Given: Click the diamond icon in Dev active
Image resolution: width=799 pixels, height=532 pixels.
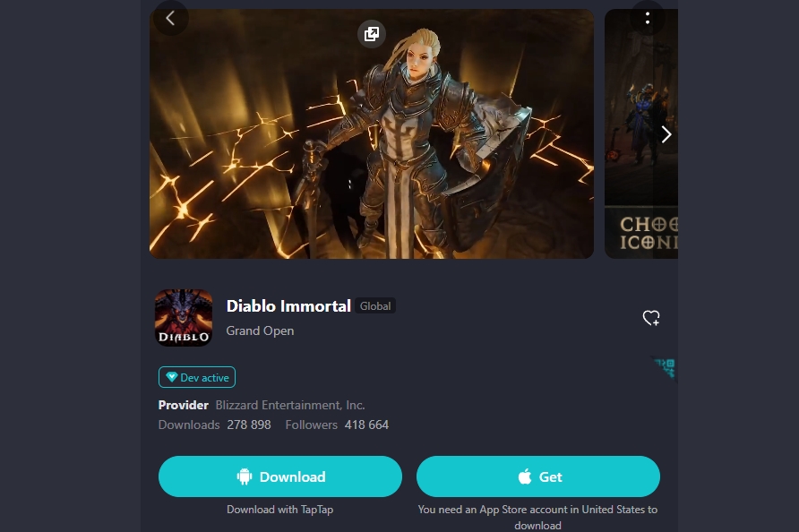Looking at the screenshot, I should (x=172, y=377).
